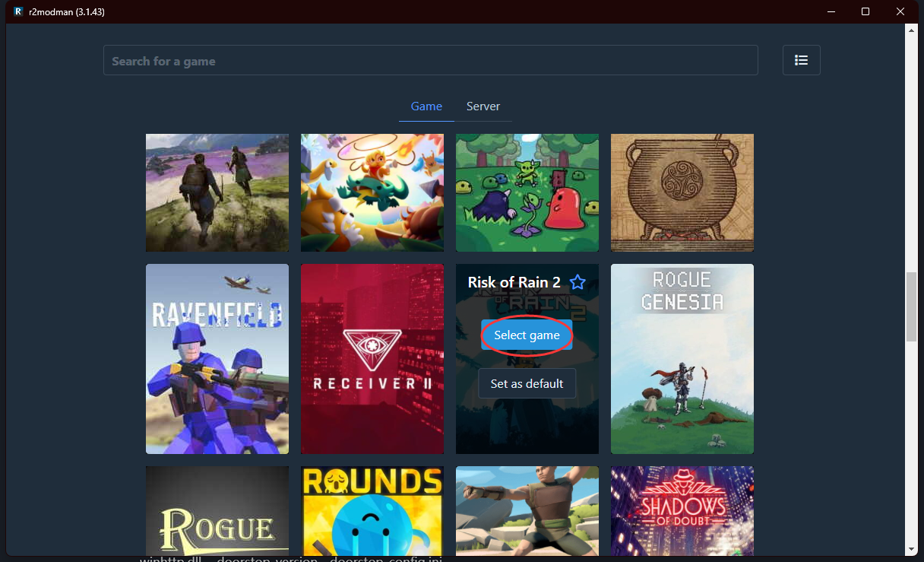Open the Shadows of Doubt game card
Image resolution: width=924 pixels, height=562 pixels.
(x=682, y=510)
